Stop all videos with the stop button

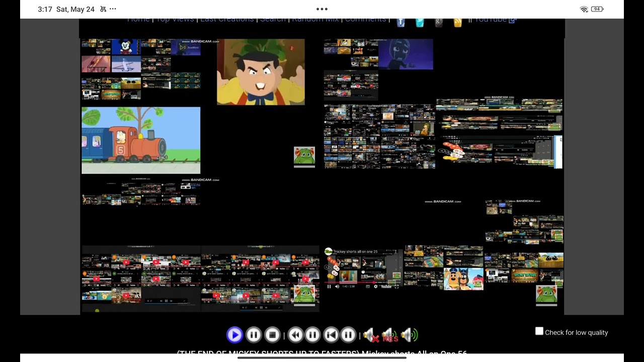pos(272,335)
